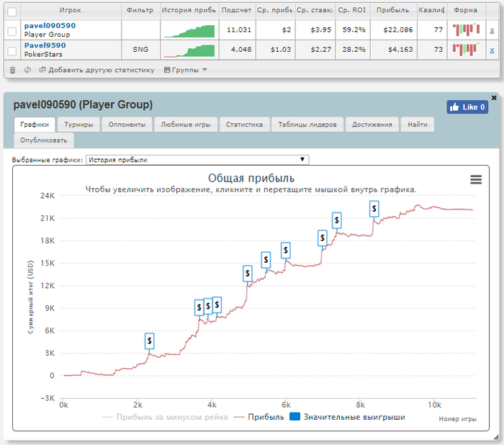Image resolution: width=504 pixels, height=445 pixels.
Task: Click the pavel090590 form bar chart
Action: click(466, 30)
